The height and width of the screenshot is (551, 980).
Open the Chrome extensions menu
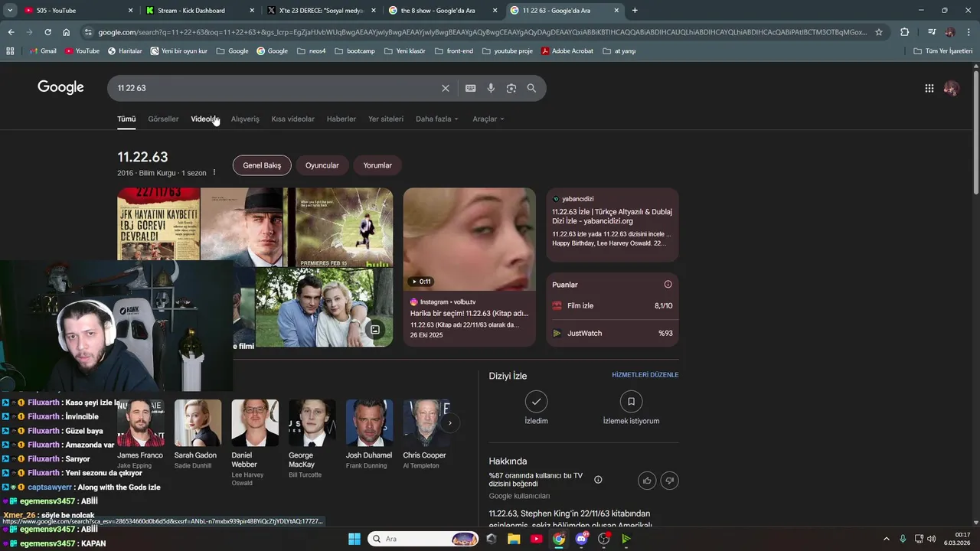pyautogui.click(x=904, y=32)
